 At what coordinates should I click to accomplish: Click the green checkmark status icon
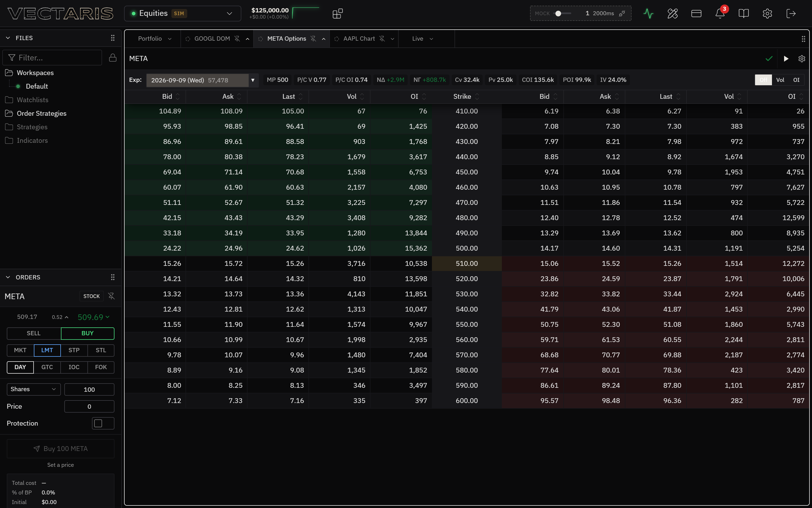click(x=769, y=59)
